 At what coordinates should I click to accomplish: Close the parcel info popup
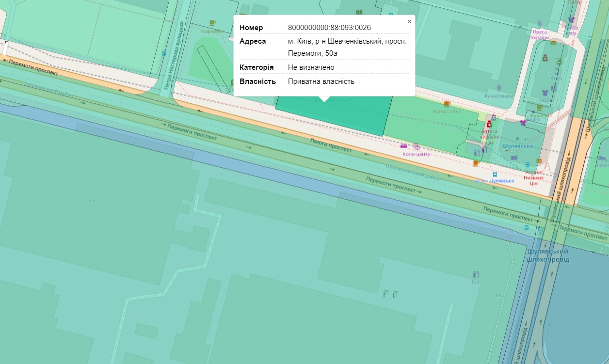pyautogui.click(x=409, y=22)
